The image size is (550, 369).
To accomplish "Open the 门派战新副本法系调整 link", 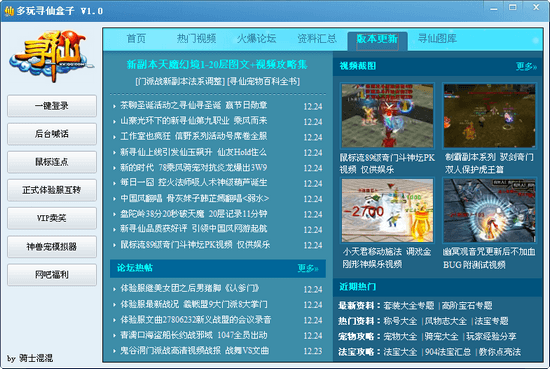I will tap(180, 82).
